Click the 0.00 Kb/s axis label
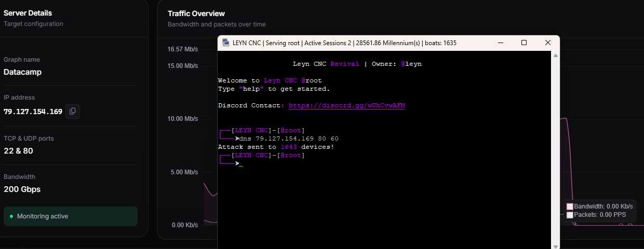 tap(184, 225)
